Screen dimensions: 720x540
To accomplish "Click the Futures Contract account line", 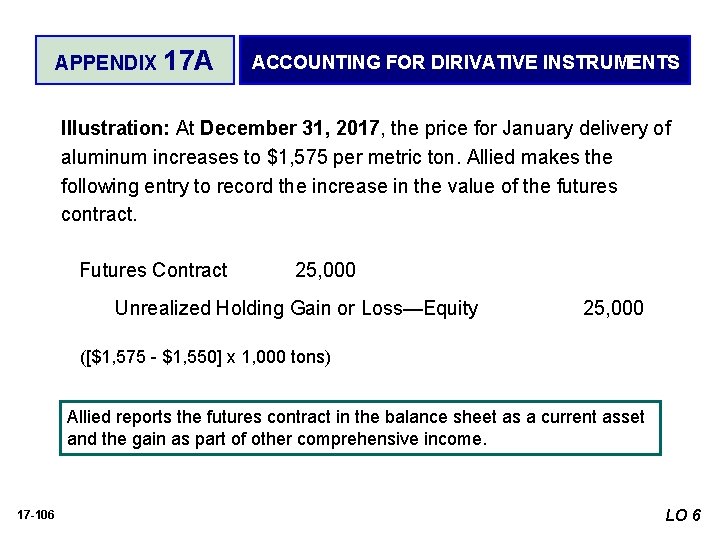I will tap(153, 270).
